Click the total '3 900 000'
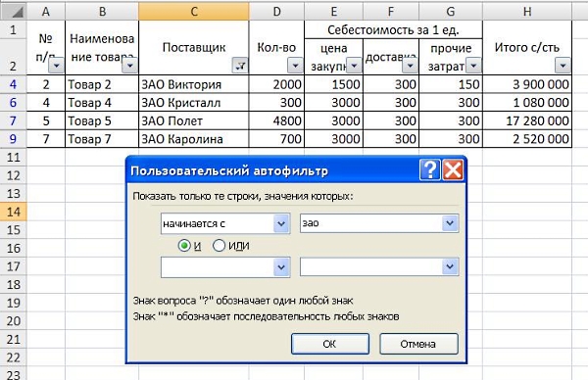The width and height of the screenshot is (588, 380). click(x=527, y=84)
